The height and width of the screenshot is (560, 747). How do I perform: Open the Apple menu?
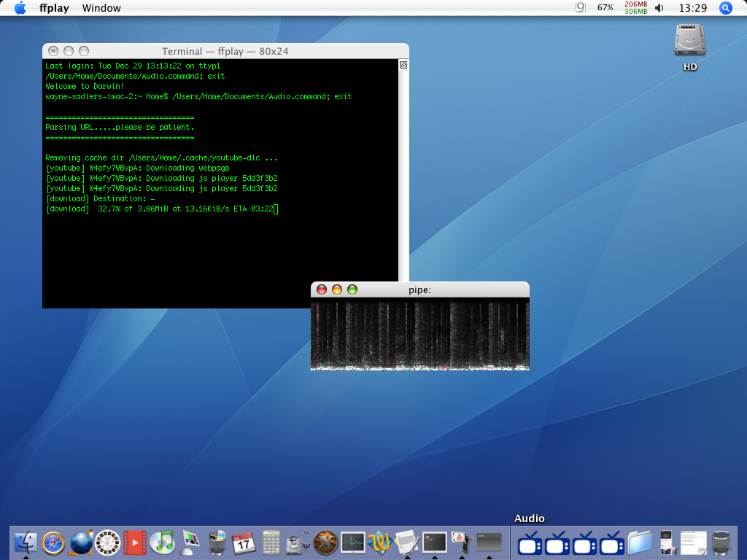[x=20, y=7]
